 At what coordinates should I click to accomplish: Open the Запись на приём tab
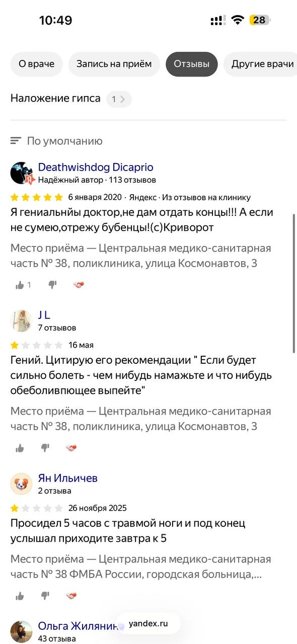[114, 64]
